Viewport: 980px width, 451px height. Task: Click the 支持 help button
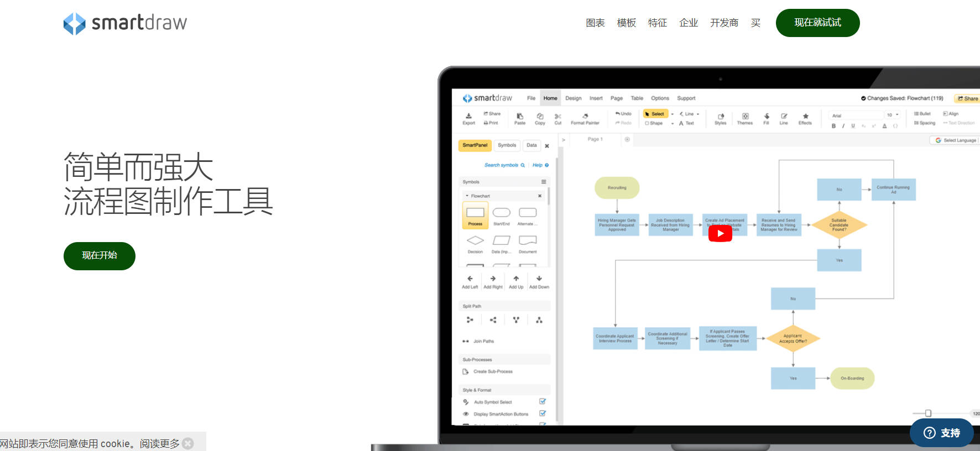942,433
